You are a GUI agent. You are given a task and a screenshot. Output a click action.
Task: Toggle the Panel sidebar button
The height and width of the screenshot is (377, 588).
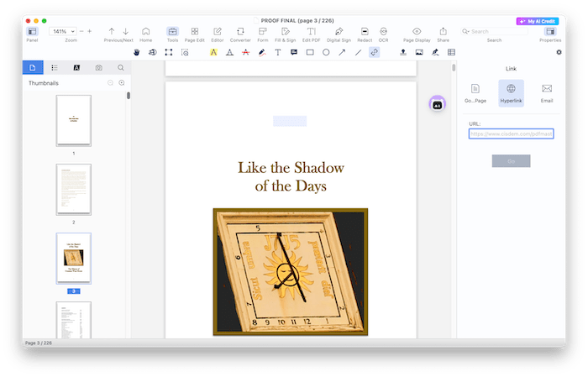click(x=32, y=31)
